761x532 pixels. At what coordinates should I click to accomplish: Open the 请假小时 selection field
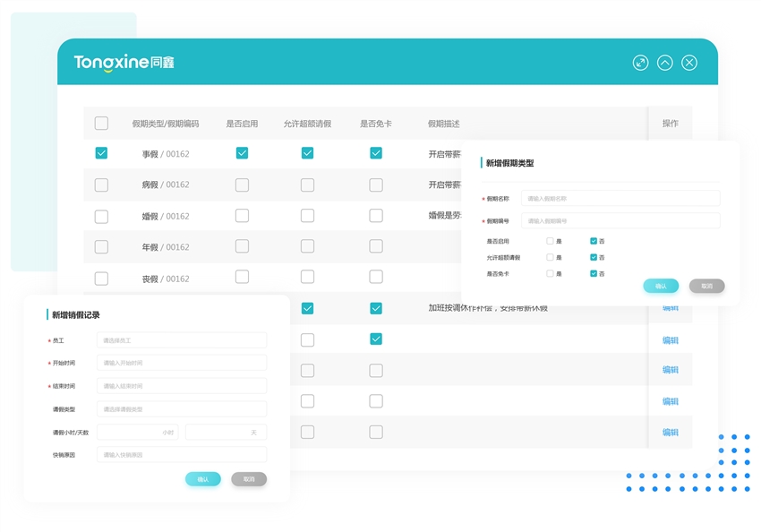136,432
